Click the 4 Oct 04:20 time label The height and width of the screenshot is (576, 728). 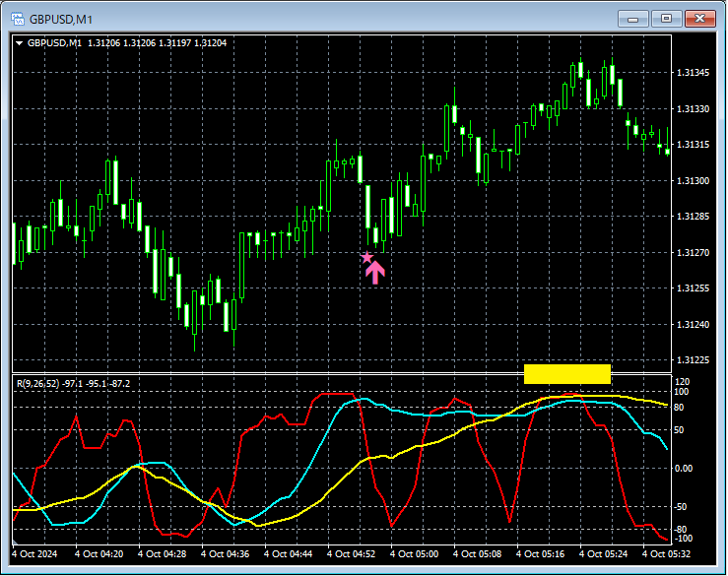pyautogui.click(x=99, y=554)
